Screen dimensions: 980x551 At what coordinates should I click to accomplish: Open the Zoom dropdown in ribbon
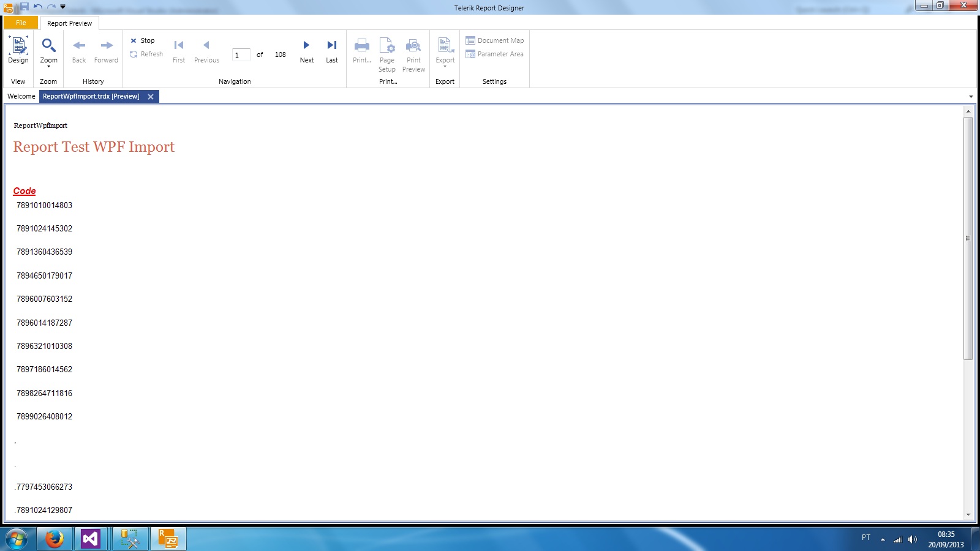48,51
